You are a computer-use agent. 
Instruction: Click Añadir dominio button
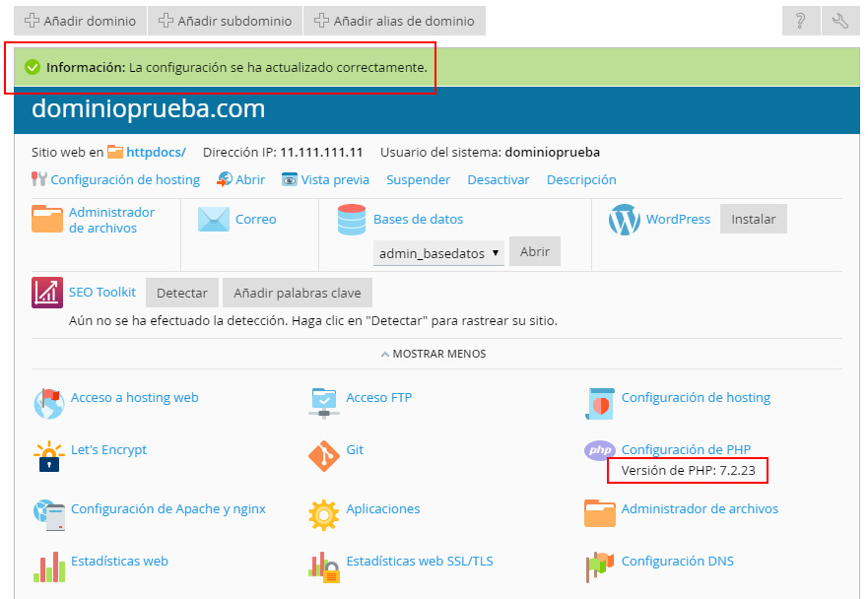[x=80, y=21]
